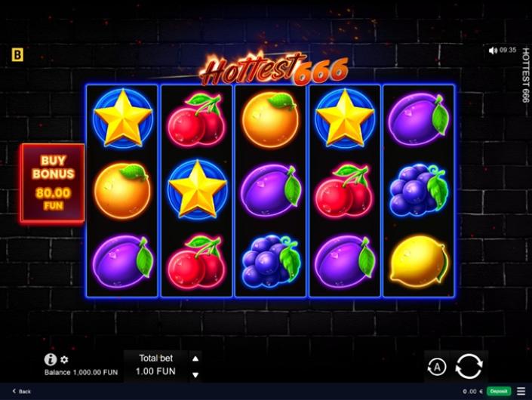Screen dimensions: 532x400
Task: Click the grapes symbol on fifth reel
Action: click(419, 190)
